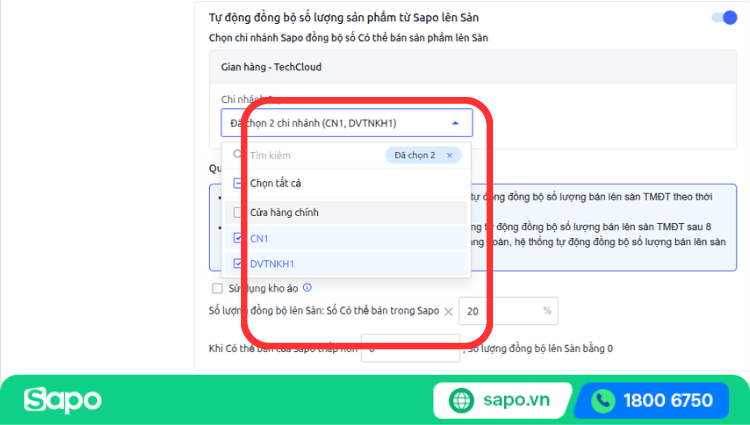Viewport: 750px width, 425px height.
Task: Click the Chọn tất cả label
Action: click(x=276, y=183)
